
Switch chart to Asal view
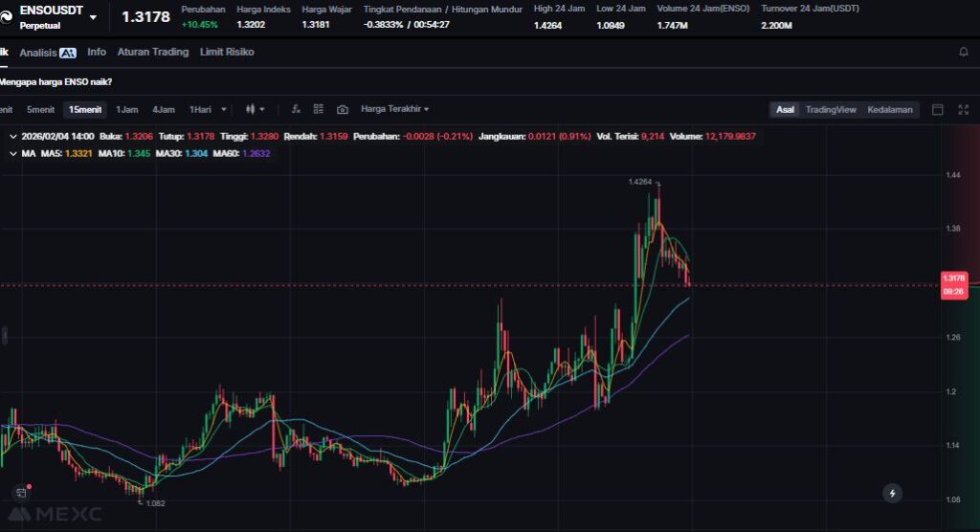click(785, 109)
